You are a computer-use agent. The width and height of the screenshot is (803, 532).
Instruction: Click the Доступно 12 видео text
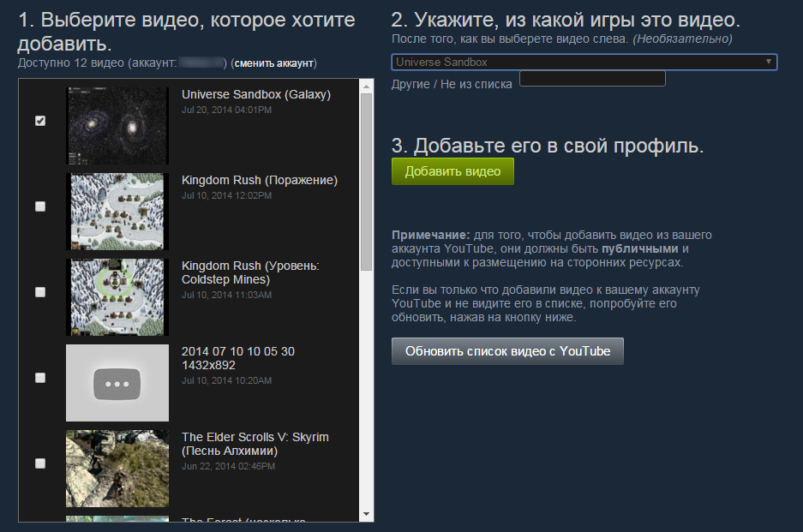click(x=70, y=63)
